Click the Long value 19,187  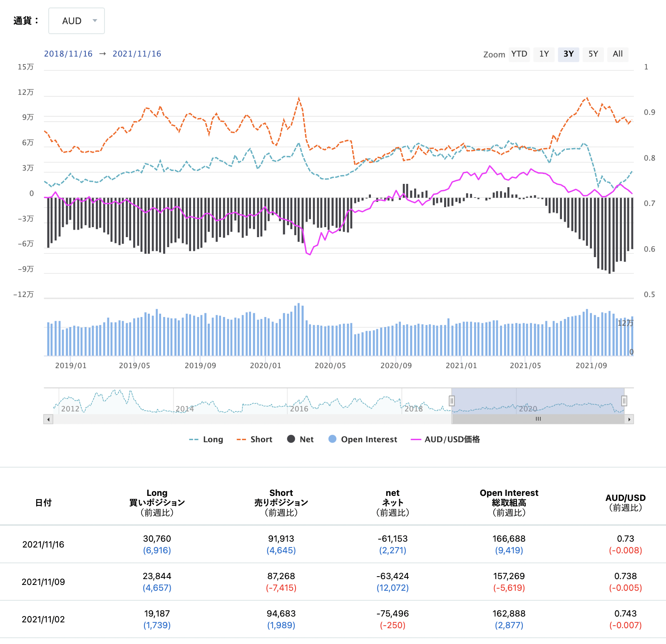coord(157,614)
